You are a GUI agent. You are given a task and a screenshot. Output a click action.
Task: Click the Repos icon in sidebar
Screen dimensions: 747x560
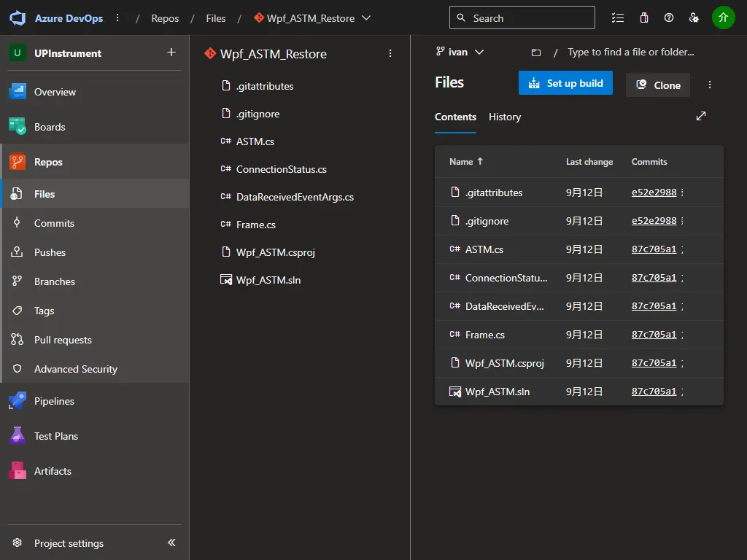[18, 162]
